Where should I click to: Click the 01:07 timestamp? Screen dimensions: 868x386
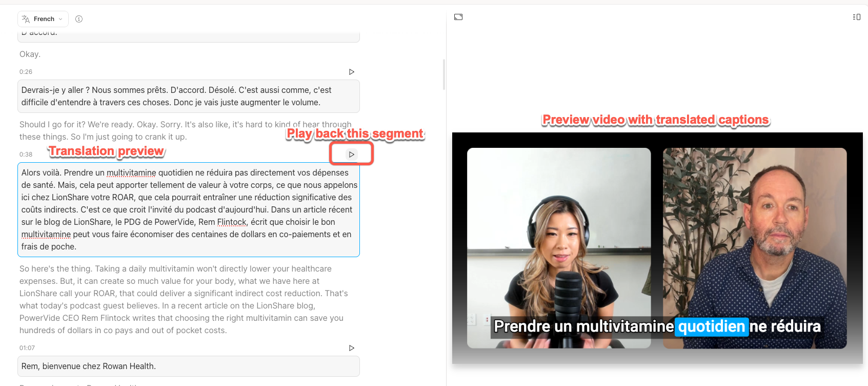27,348
